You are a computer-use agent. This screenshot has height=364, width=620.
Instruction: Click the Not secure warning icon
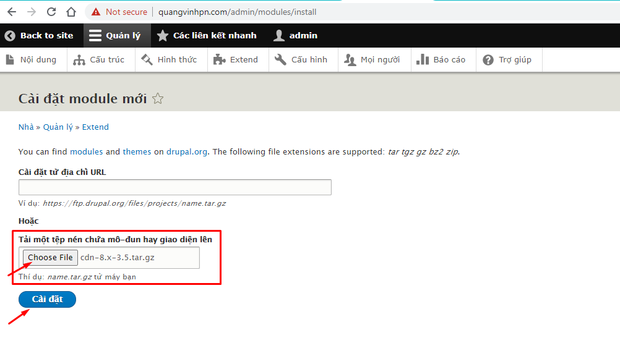[96, 12]
